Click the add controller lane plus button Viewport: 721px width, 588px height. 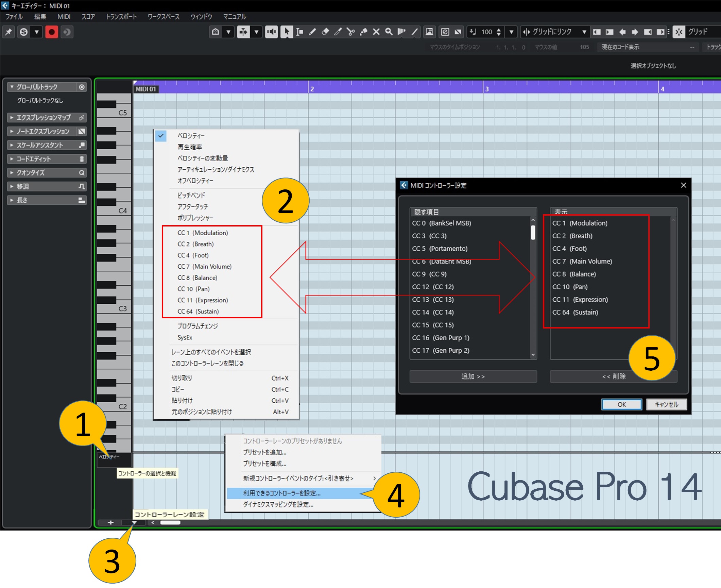click(110, 523)
